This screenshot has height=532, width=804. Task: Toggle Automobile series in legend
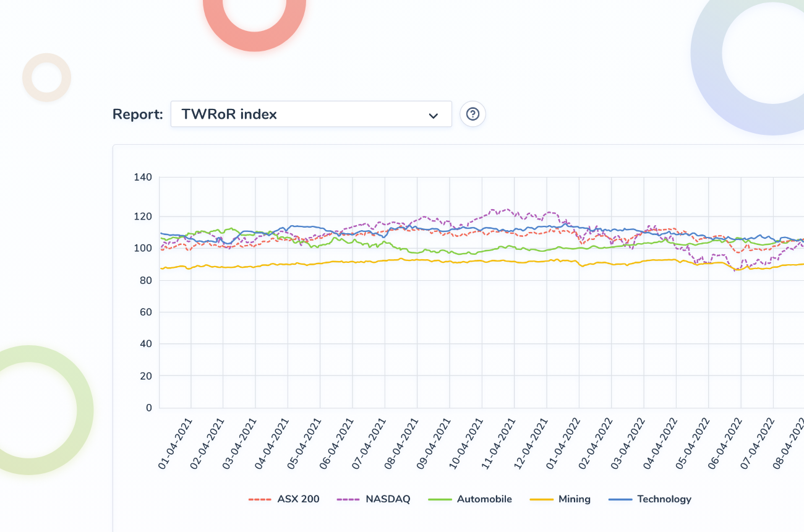(470, 499)
